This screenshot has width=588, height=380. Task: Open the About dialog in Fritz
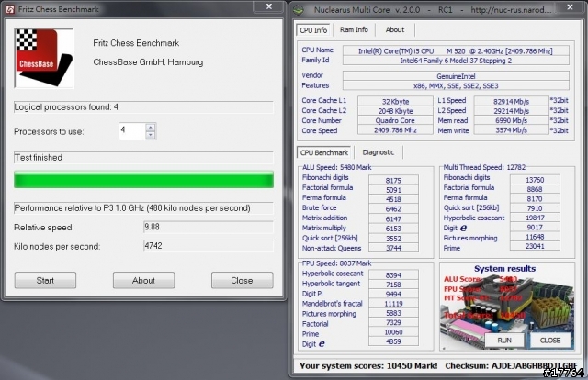point(143,280)
